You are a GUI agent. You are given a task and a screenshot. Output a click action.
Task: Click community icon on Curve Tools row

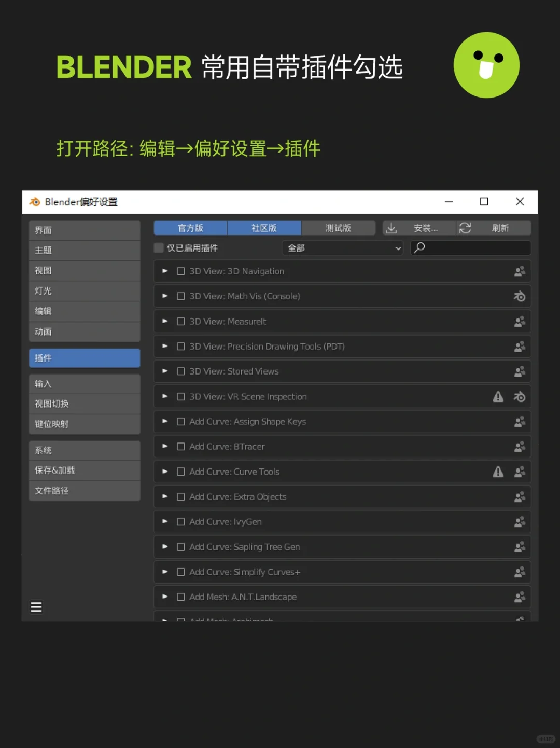click(x=520, y=472)
